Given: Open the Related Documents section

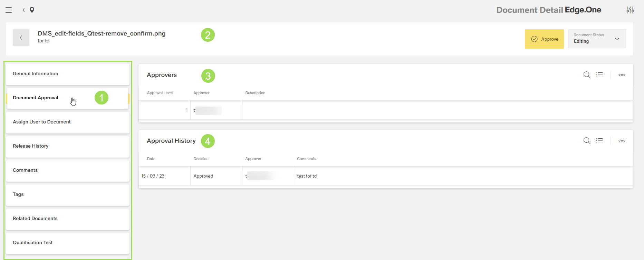Looking at the screenshot, I should (68, 219).
